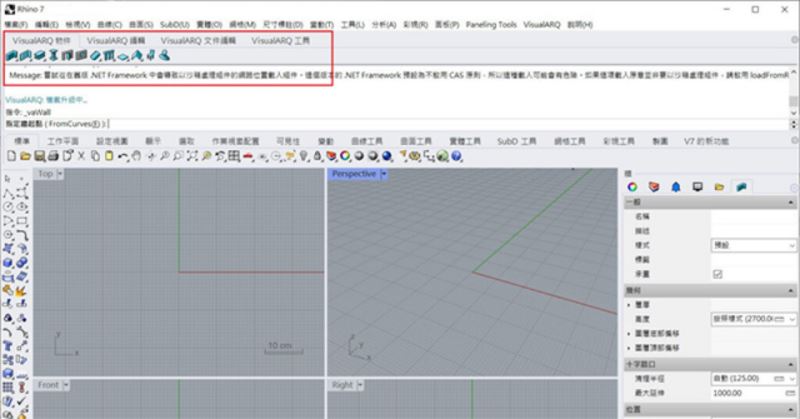Click the Lock objects padlock icon
The height and width of the screenshot is (419, 800).
(317, 156)
